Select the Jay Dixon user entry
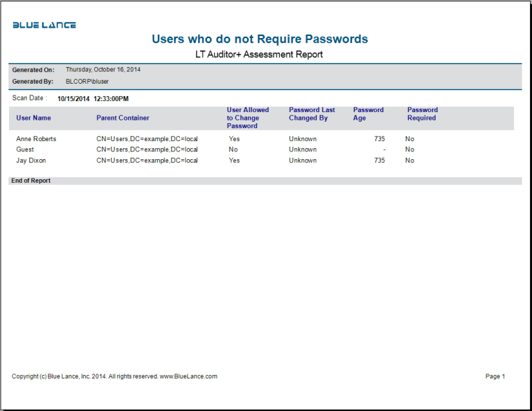 (30, 161)
